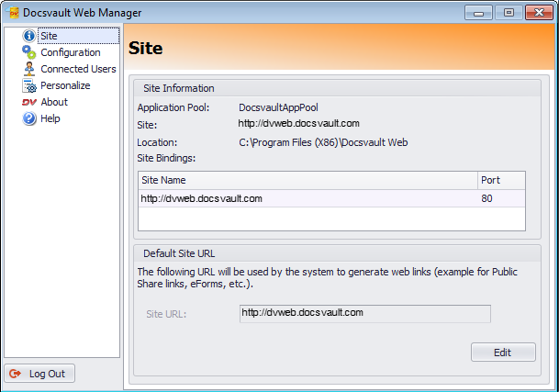Open the Configuration page by its label

click(x=71, y=52)
